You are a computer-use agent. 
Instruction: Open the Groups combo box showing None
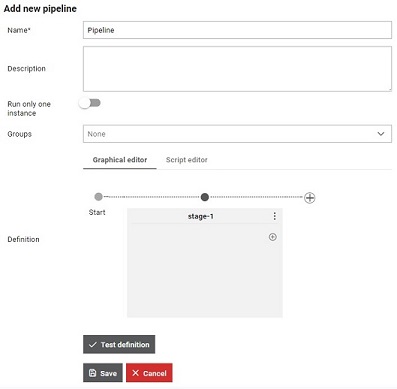(237, 134)
